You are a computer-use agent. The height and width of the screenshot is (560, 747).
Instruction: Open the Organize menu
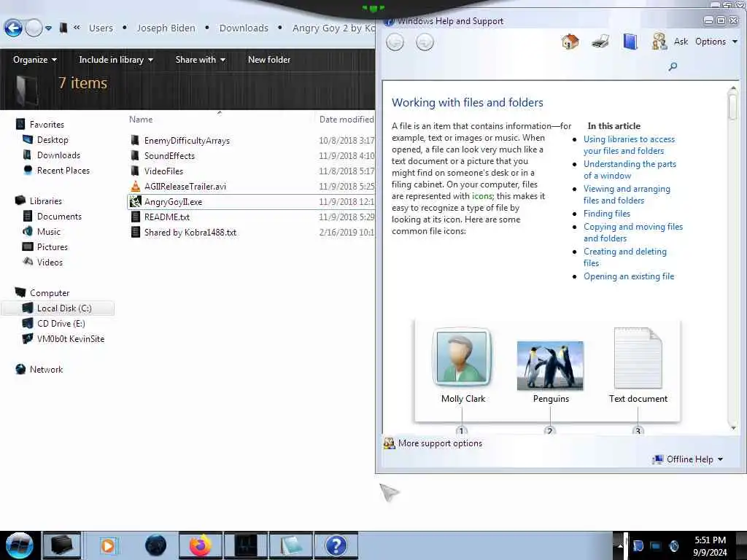coord(35,60)
